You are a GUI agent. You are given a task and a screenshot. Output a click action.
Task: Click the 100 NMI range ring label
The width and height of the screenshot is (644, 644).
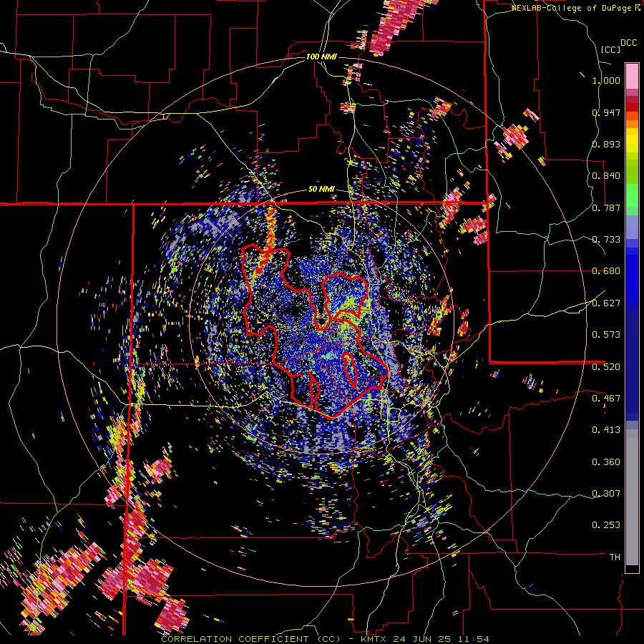(321, 57)
